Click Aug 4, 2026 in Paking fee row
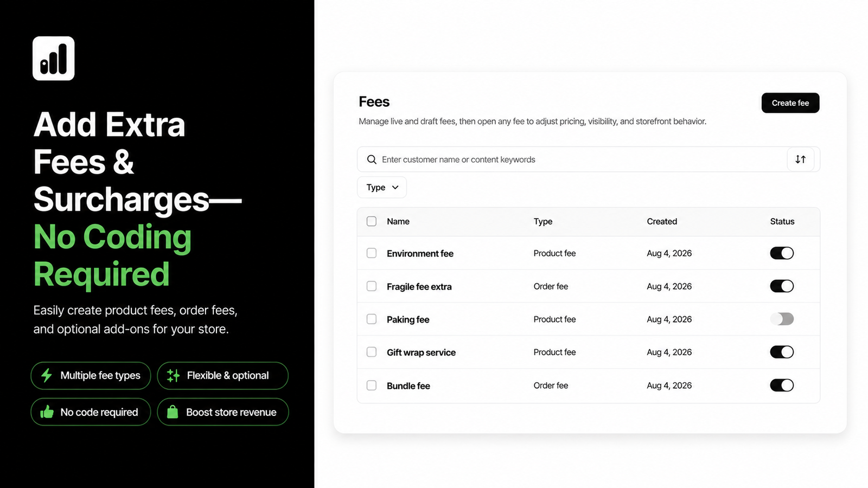 [x=669, y=319]
